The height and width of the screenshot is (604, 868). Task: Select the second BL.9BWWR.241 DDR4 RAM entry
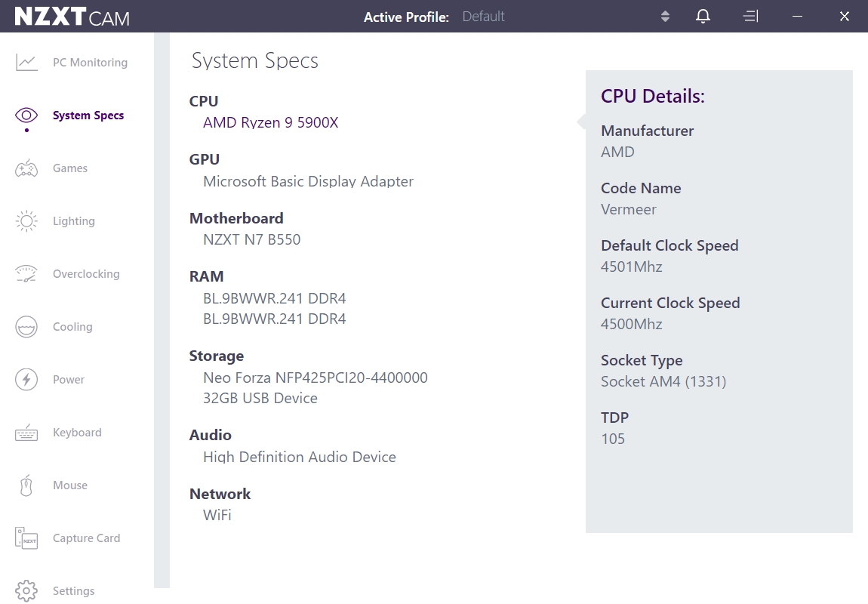(x=275, y=319)
